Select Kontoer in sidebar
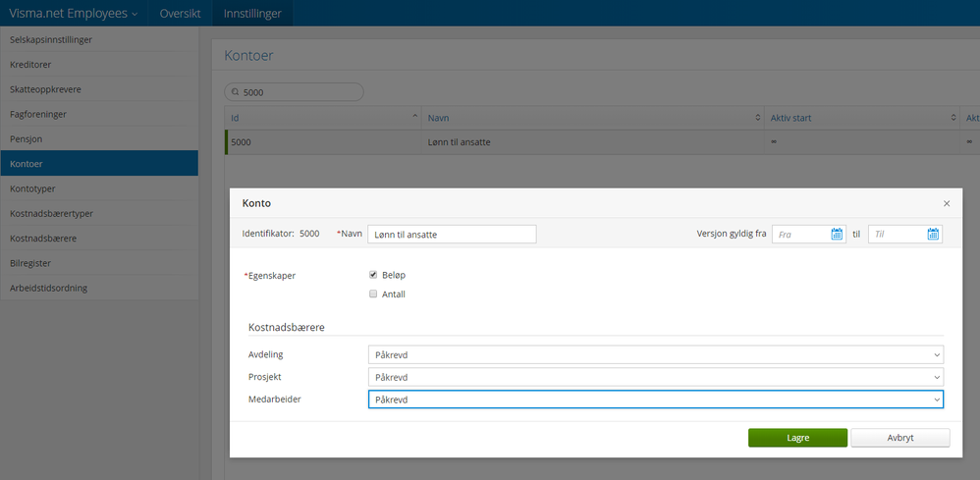 click(x=99, y=163)
